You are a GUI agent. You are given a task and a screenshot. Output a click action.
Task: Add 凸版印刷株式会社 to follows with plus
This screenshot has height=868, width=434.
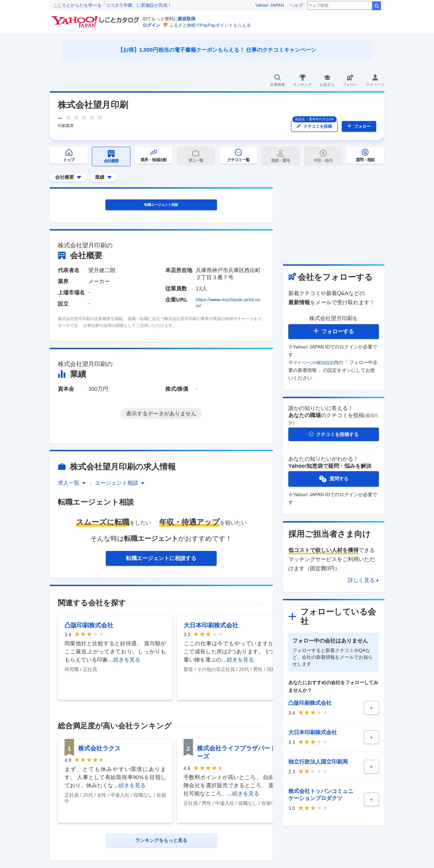371,708
